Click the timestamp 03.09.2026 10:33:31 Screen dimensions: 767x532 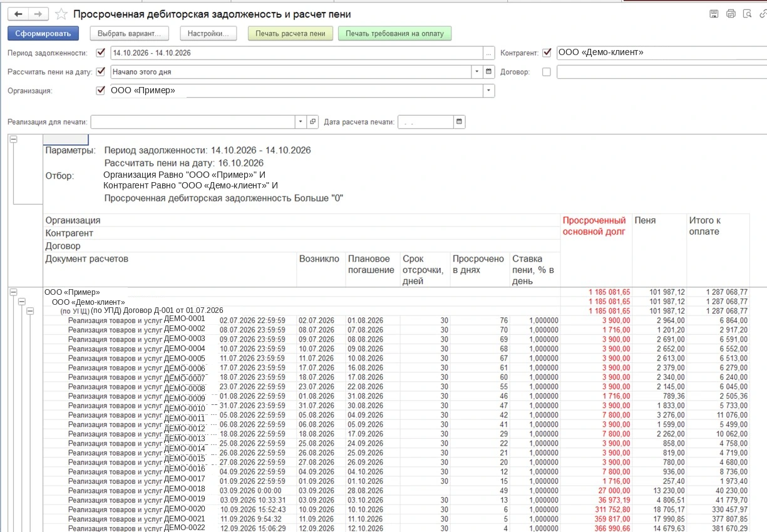[x=252, y=500]
